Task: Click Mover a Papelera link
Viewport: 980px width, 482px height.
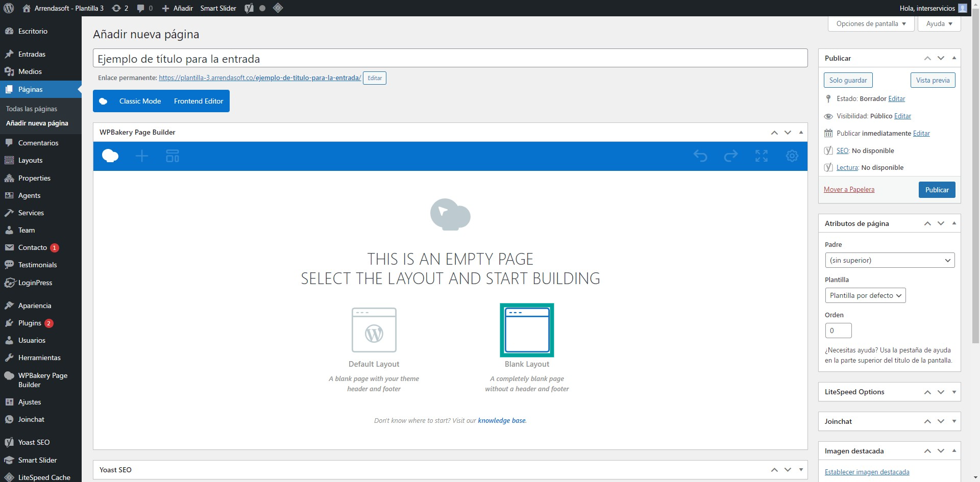Action: click(849, 190)
